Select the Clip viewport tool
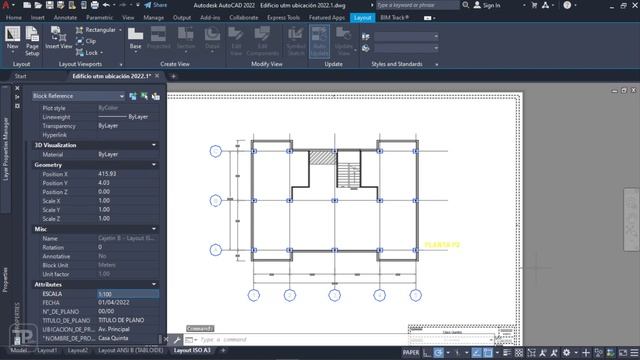Viewport: 640px width, 360px height. tap(86, 41)
